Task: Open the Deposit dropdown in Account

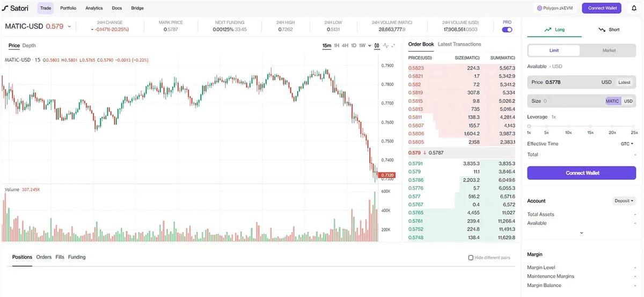Action: click(624, 201)
